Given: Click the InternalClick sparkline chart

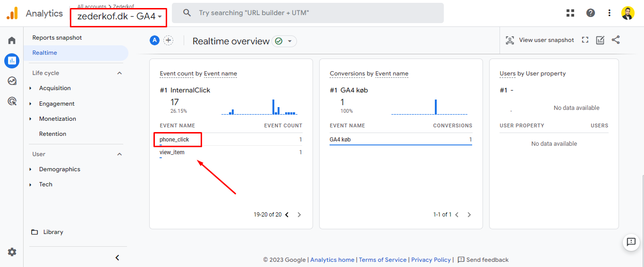Looking at the screenshot, I should tap(259, 107).
